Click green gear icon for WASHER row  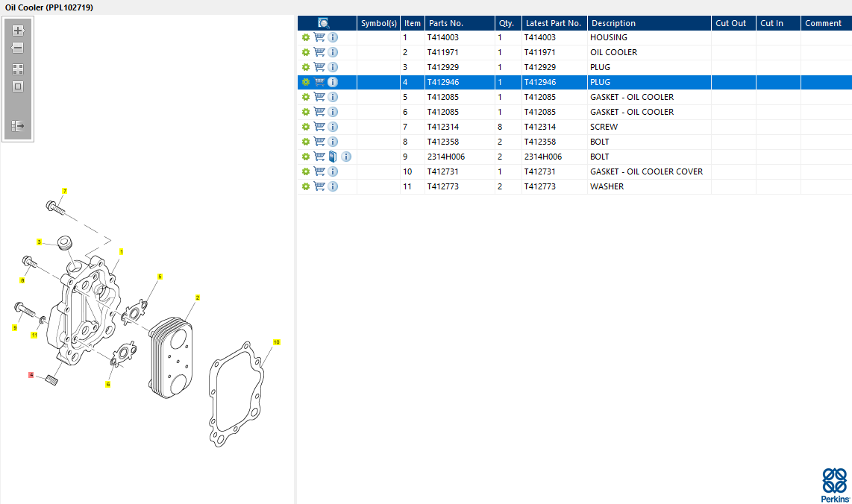306,186
